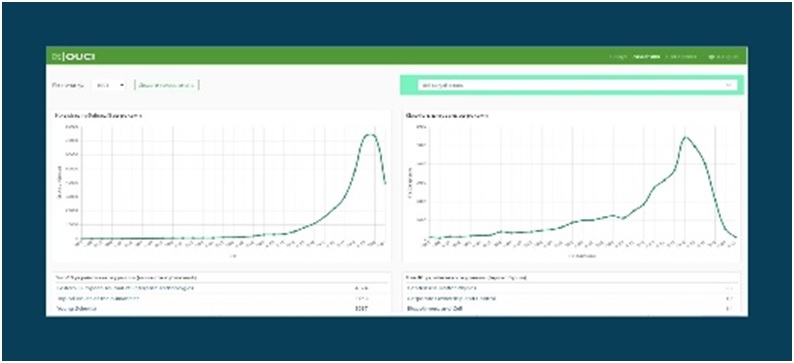Image resolution: width=794 pixels, height=363 pixels.
Task: Open the highlighted white nav item in the header
Action: [647, 57]
